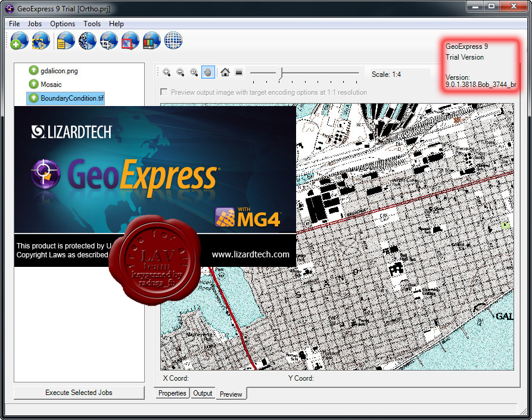The image size is (532, 420).
Task: Click the GeoExpress app icon in title bar
Action: pyautogui.click(x=10, y=8)
